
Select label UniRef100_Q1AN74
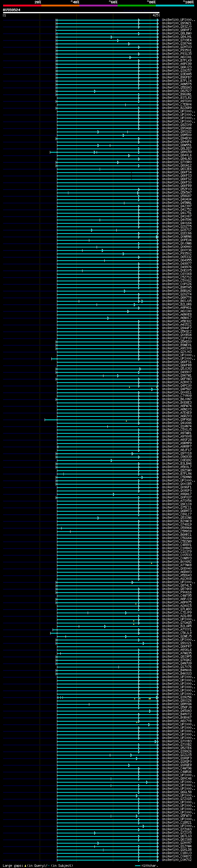[177, 426]
